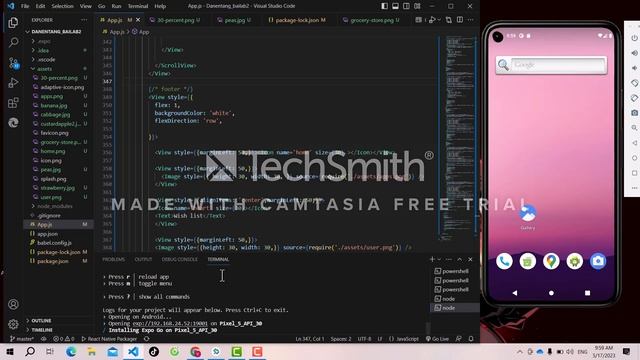Click the code minimap overview
This screenshot has width=640, height=360.
[x=460, y=139]
